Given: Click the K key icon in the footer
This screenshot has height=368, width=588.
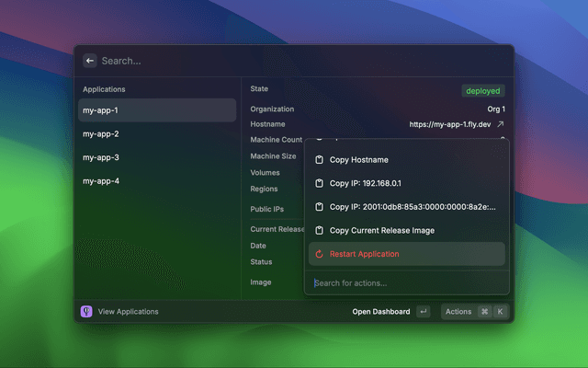Looking at the screenshot, I should (x=500, y=312).
